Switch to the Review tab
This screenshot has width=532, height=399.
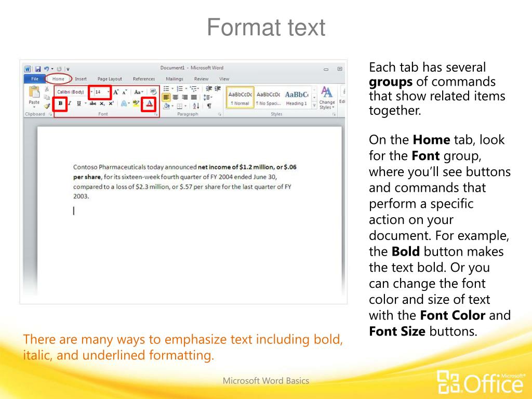pos(201,79)
